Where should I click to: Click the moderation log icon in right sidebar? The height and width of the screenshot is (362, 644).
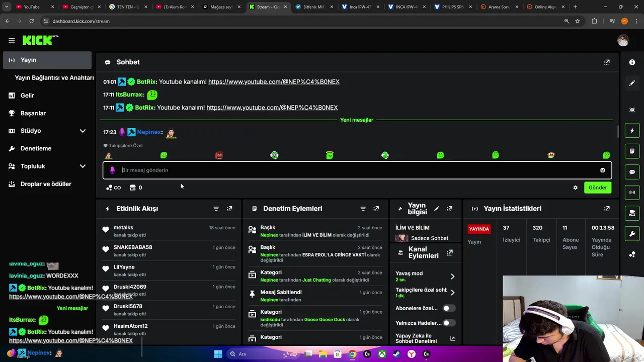click(632, 151)
